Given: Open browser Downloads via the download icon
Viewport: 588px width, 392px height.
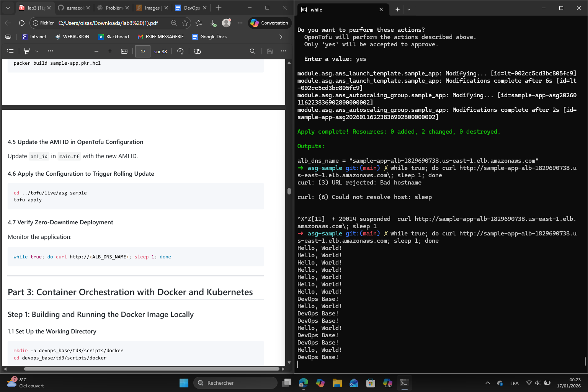Looking at the screenshot, I should tap(213, 23).
